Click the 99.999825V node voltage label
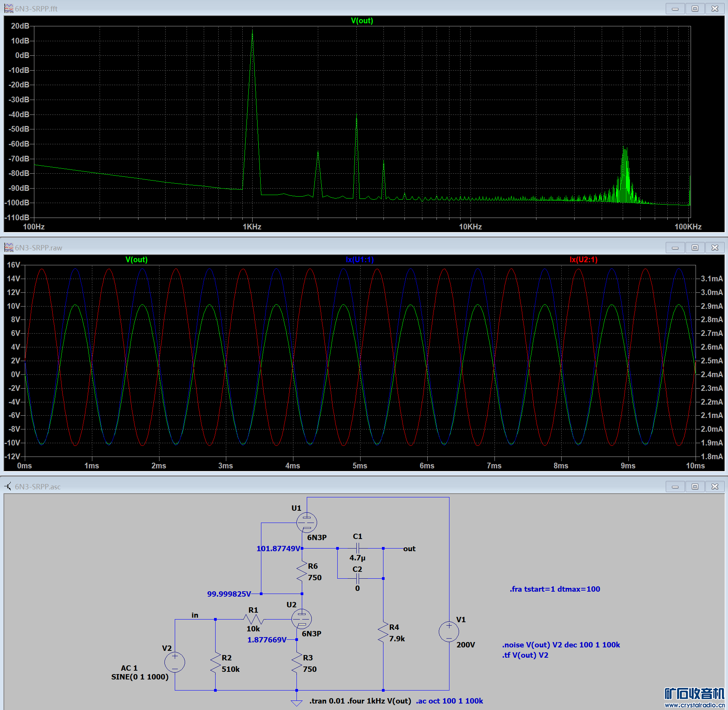 point(229,594)
